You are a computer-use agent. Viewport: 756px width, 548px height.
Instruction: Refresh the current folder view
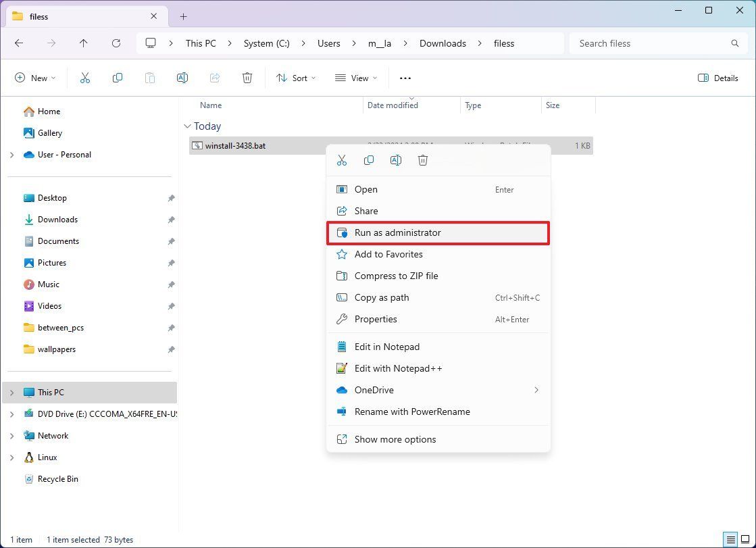116,43
